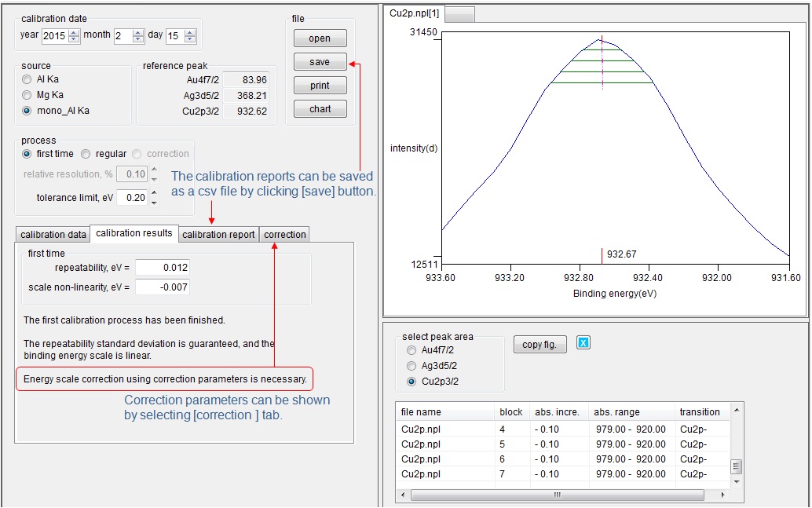812x508 pixels.
Task: Show correction parameters via correction tab
Action: pyautogui.click(x=284, y=234)
